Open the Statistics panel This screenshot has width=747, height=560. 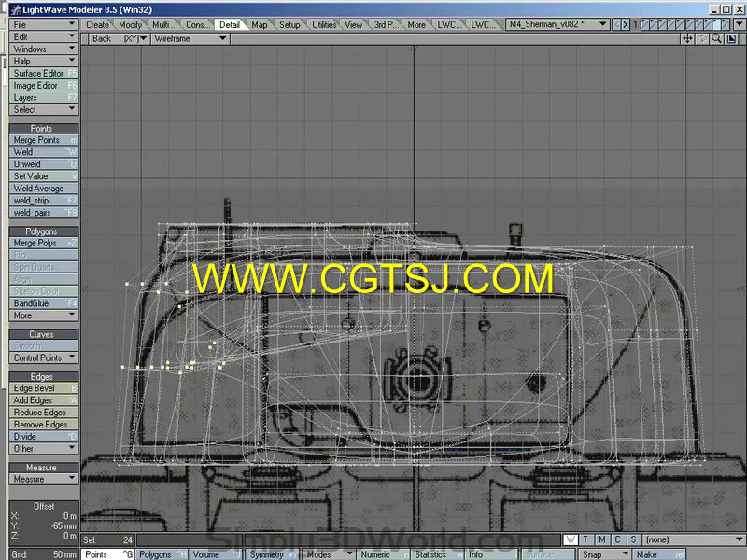437,554
